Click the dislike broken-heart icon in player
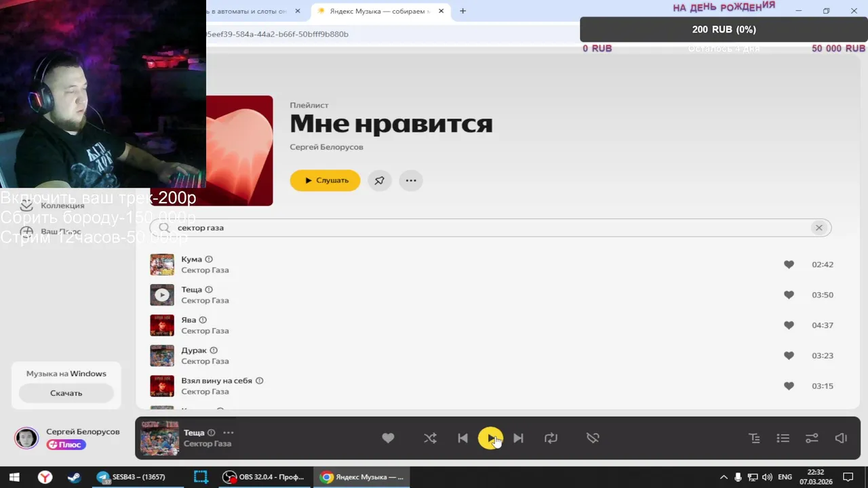 (x=593, y=439)
